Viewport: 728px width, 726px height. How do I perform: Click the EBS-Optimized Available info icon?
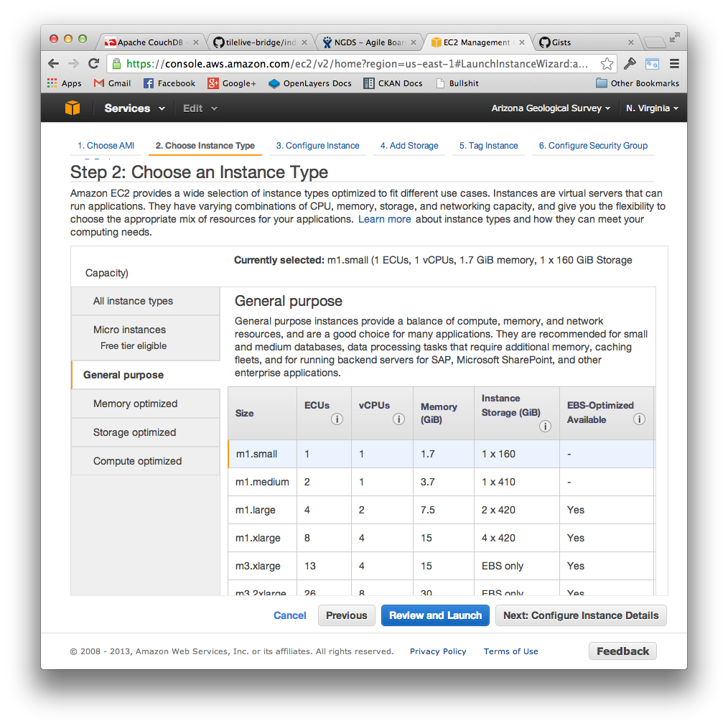click(639, 419)
